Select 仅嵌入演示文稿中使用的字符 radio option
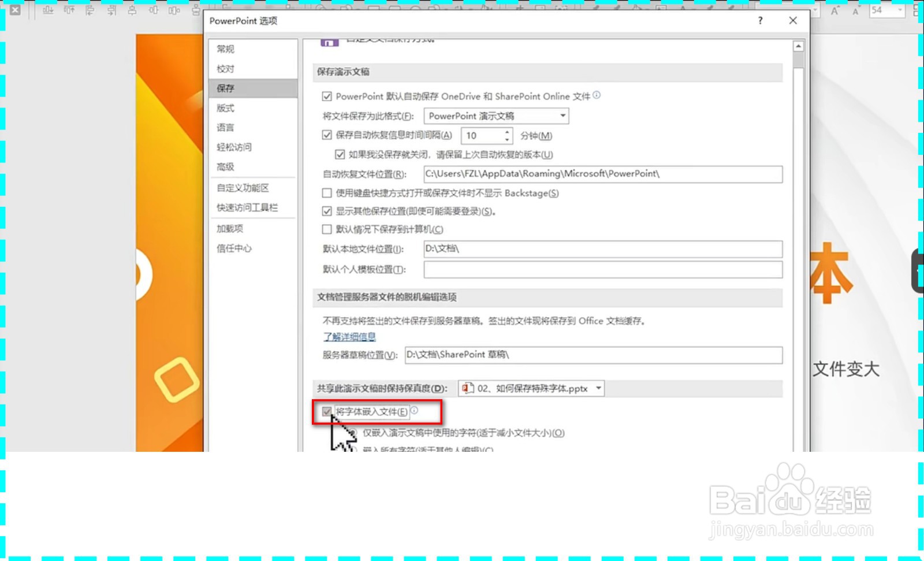Viewport: 924px width, 561px height. coord(353,433)
